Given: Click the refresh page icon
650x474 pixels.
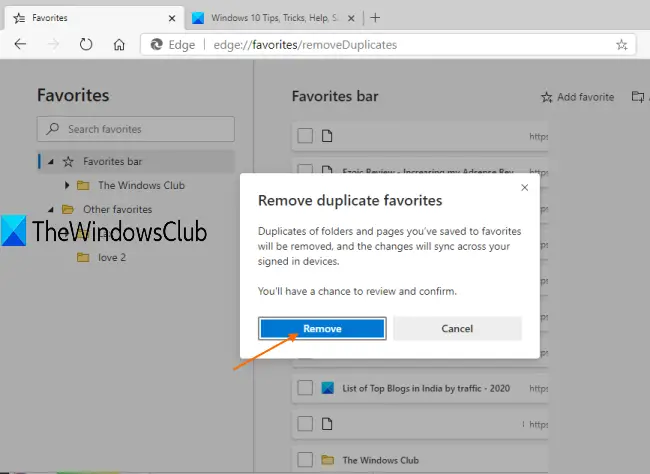Looking at the screenshot, I should coord(86,44).
